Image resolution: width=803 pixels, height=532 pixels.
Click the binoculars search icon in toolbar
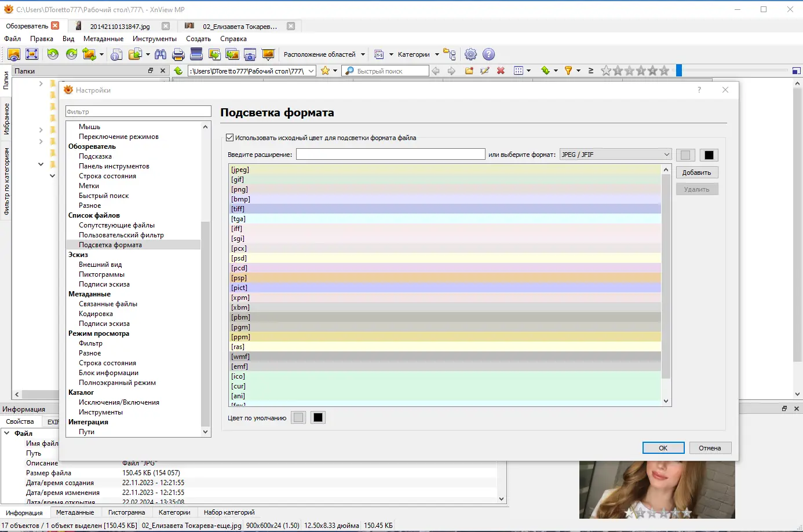[x=160, y=54]
